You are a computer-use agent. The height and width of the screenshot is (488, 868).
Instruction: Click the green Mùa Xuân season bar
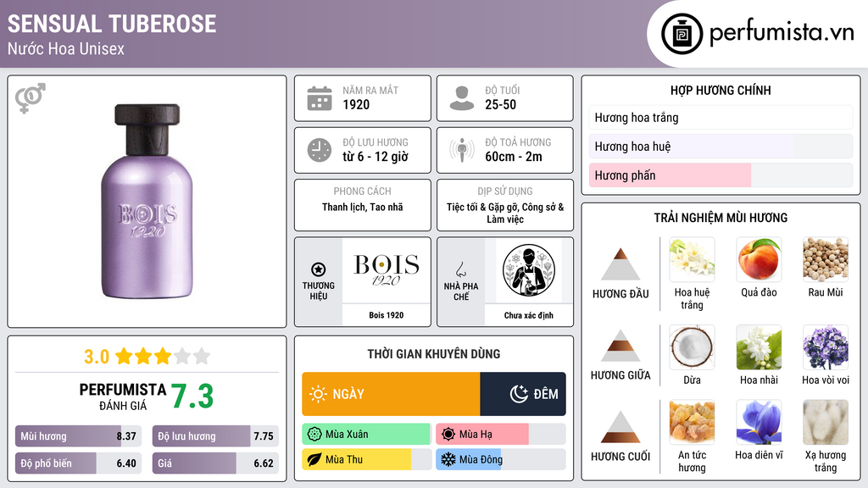(x=366, y=435)
